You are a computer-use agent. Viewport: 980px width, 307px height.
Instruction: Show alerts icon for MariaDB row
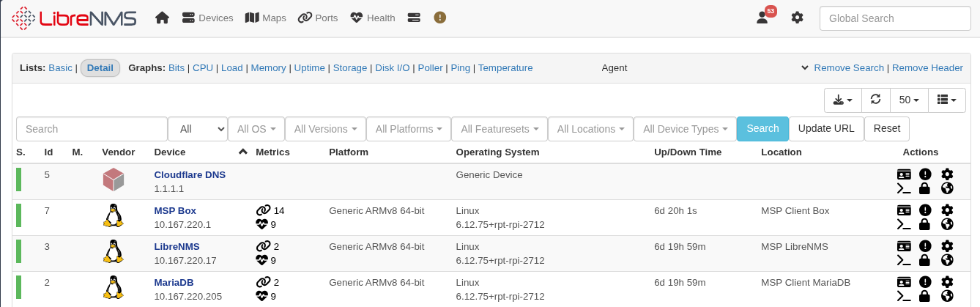coord(925,282)
